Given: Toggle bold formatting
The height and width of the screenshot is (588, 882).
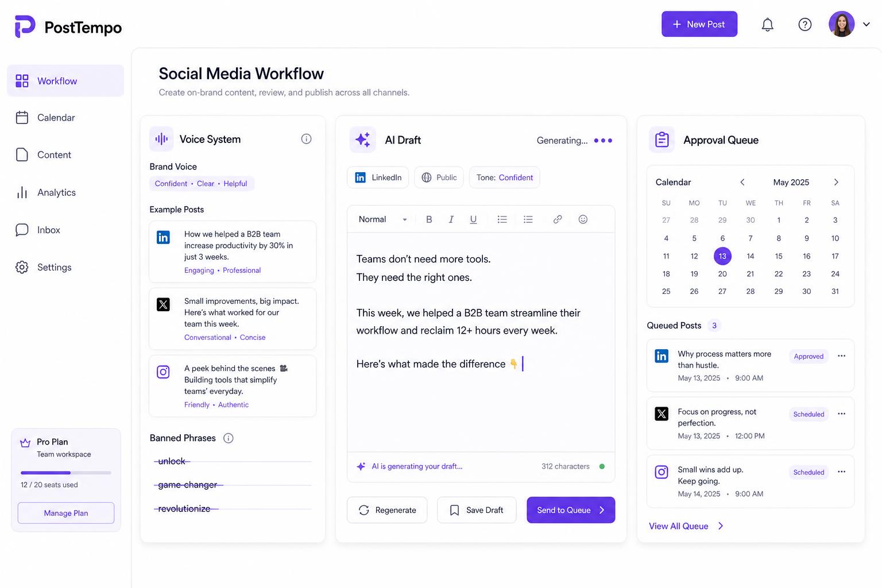Looking at the screenshot, I should coord(429,219).
